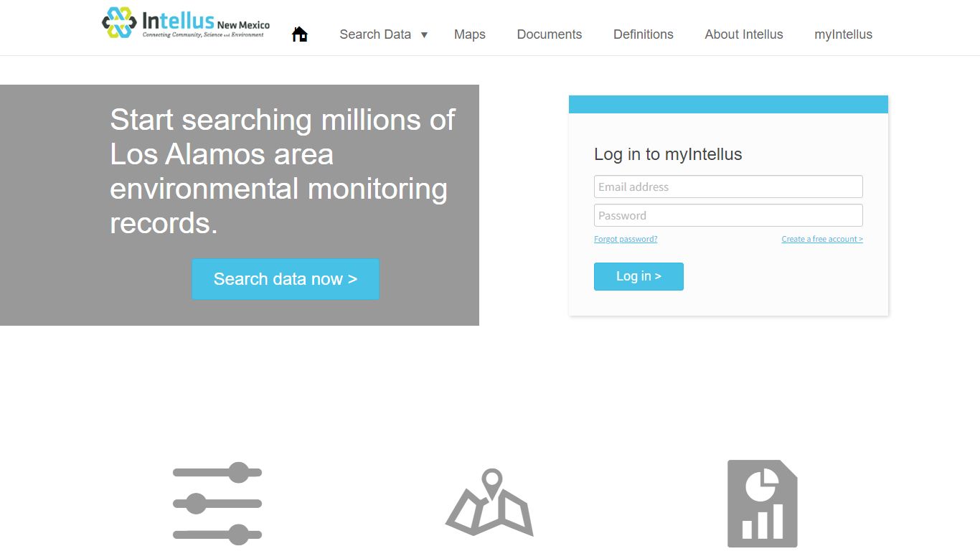This screenshot has height=551, width=980.
Task: Open the Definitions menu item
Action: tap(644, 34)
